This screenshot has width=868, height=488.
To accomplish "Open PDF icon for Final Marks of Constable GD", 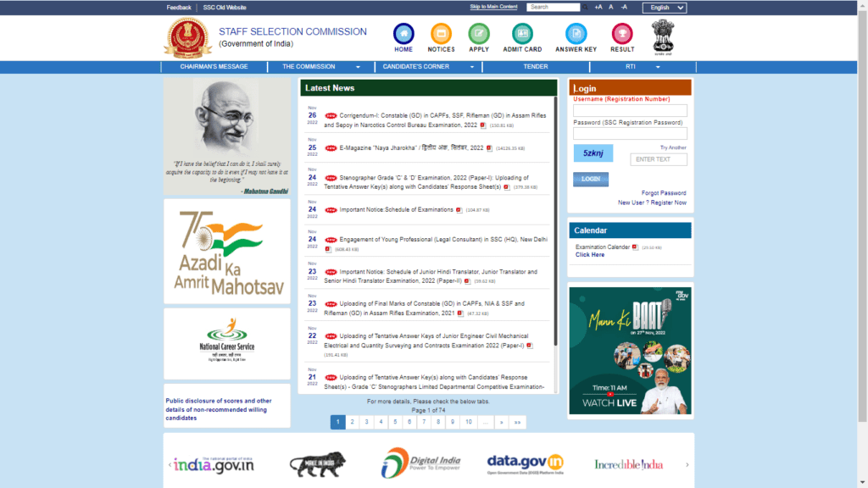I will tap(460, 313).
